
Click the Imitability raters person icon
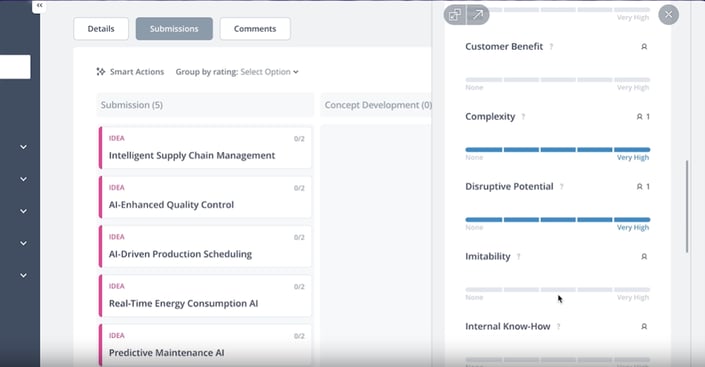point(644,257)
